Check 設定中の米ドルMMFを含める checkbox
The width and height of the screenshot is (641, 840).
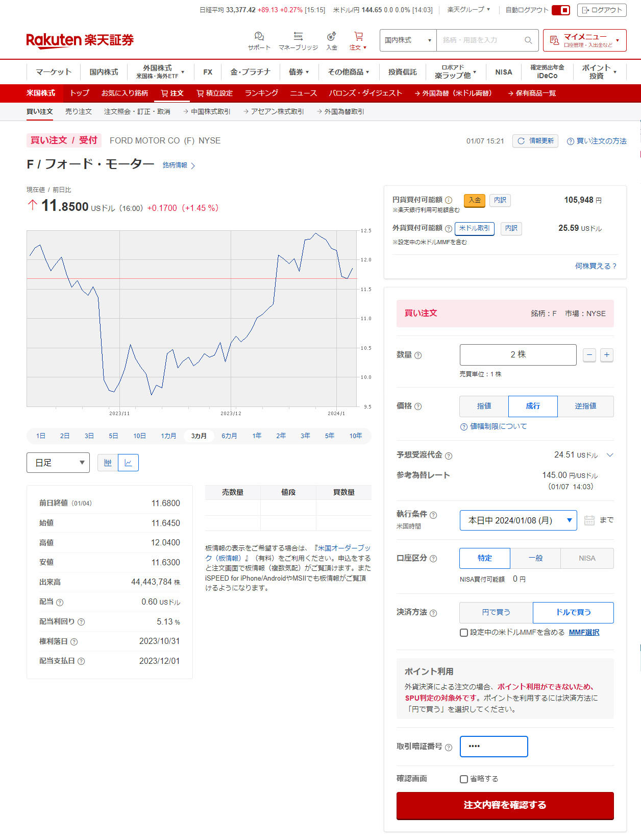[464, 633]
